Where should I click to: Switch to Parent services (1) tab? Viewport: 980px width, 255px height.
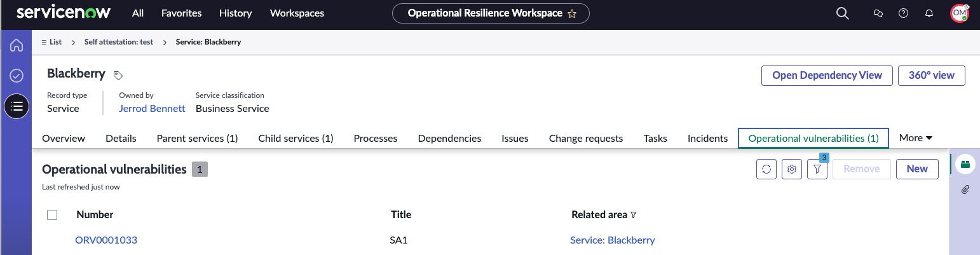click(x=197, y=138)
